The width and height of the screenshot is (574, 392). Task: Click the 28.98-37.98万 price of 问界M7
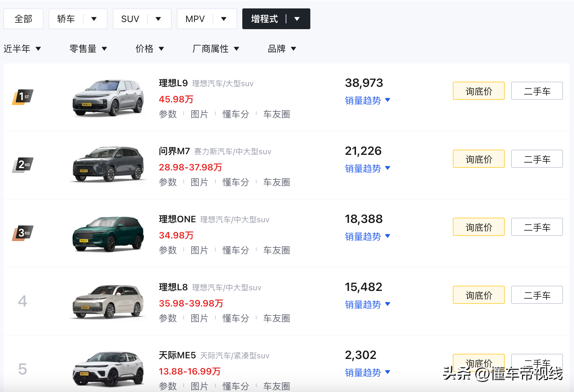click(x=190, y=167)
